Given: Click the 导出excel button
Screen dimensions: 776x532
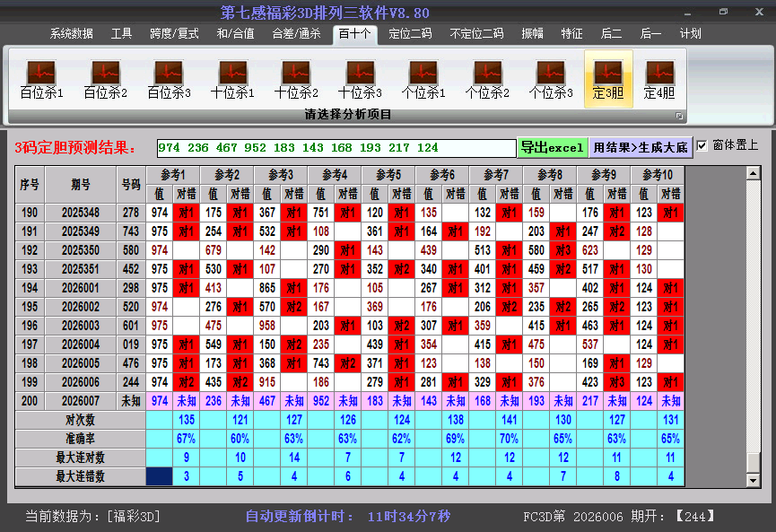Looking at the screenshot, I should pos(552,147).
